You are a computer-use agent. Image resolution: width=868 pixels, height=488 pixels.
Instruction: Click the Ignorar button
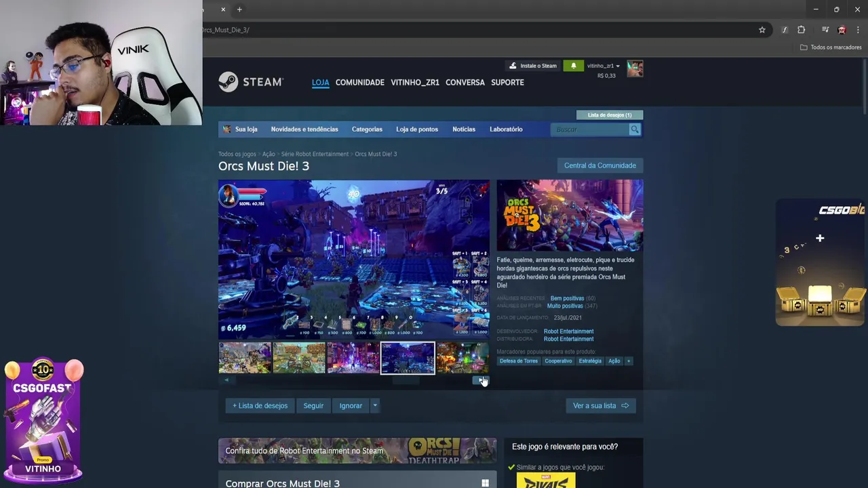[351, 405]
